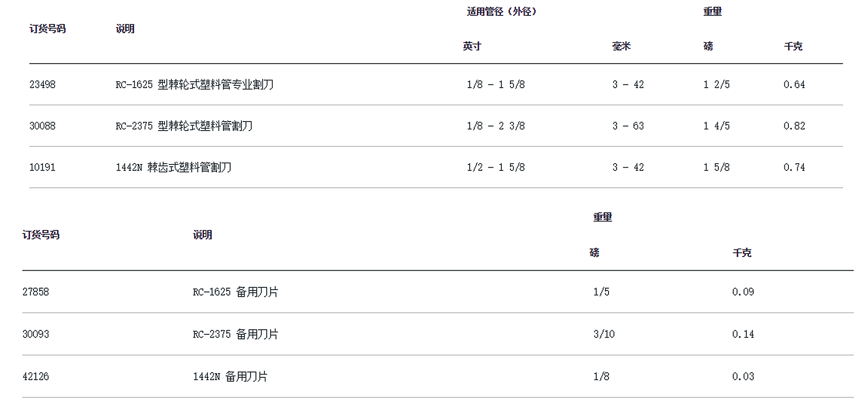
Task: Click the 1 4/5 pound weight cell
Action: 716,126
